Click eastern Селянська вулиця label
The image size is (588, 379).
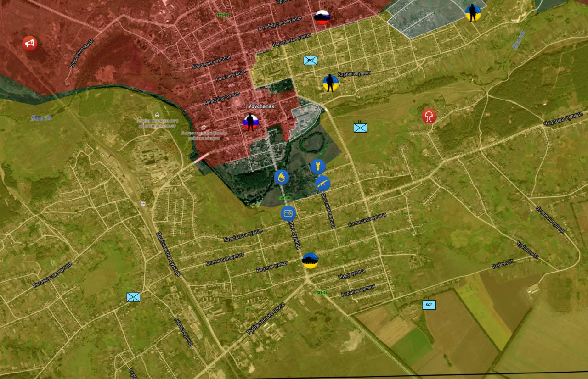point(367,219)
